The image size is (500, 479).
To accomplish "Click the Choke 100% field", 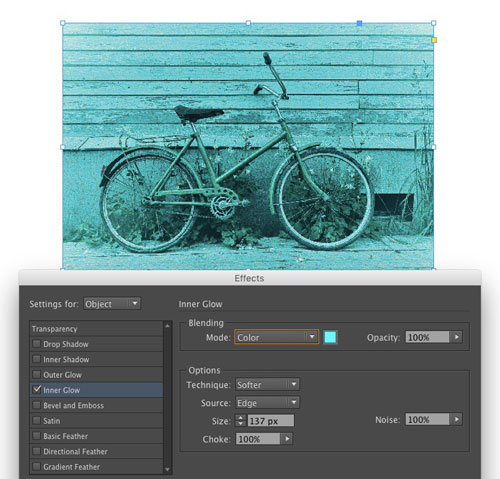I will [x=258, y=439].
